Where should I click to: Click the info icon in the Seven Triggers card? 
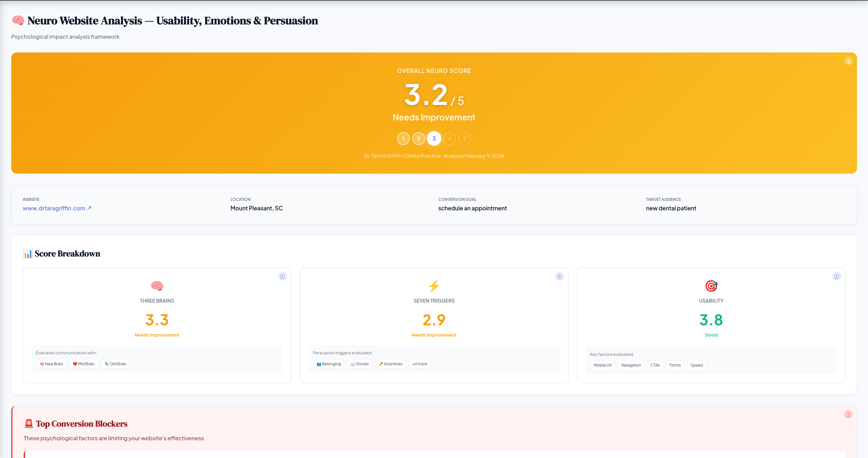point(559,276)
